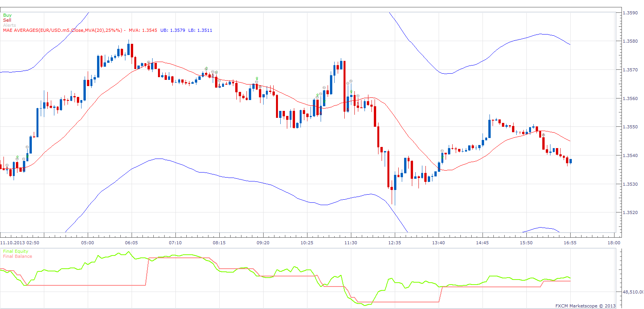Click the greyed Alerts legend label
Viewport: 644px width, 309px height.
pos(9,25)
